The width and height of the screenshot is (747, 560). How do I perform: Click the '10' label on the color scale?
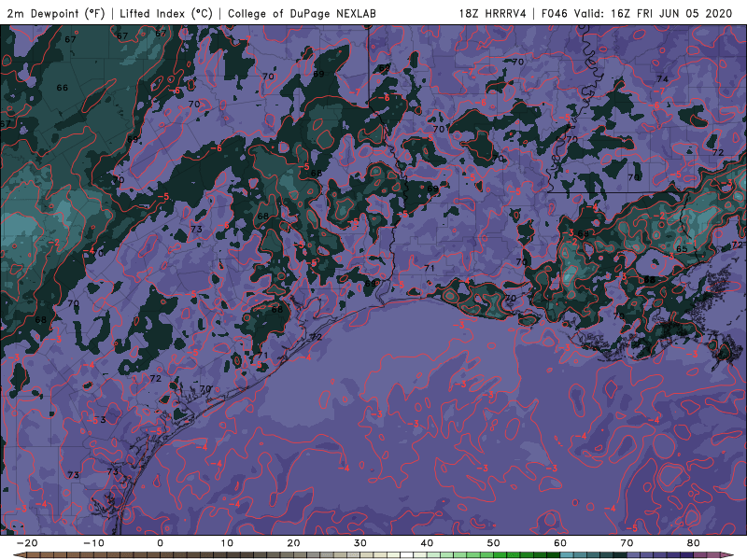tap(227, 543)
